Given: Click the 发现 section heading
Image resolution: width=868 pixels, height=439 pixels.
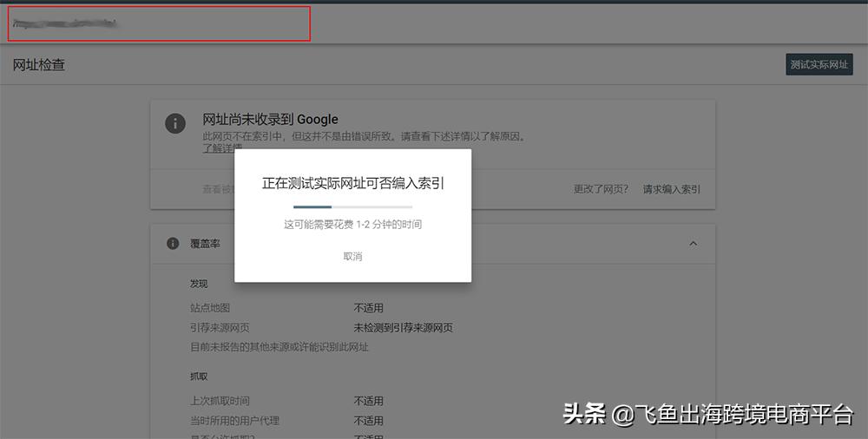Looking at the screenshot, I should pos(199,284).
